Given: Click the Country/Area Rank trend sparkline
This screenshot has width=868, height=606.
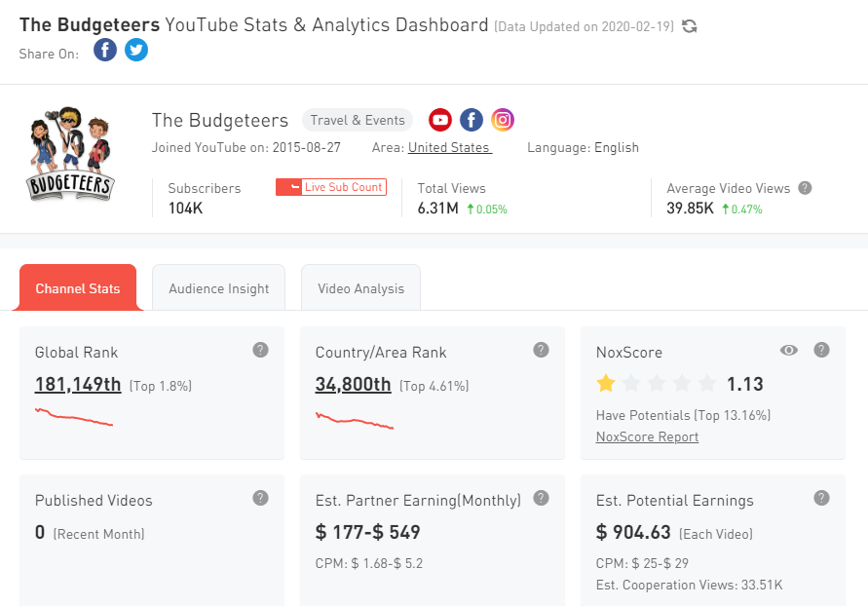Looking at the screenshot, I should tap(355, 421).
